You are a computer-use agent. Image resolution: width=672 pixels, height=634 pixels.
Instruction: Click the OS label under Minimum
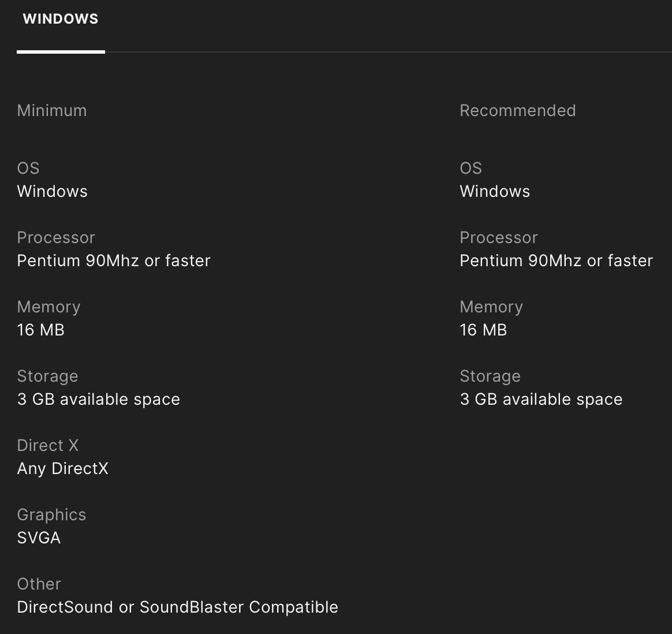coord(28,168)
